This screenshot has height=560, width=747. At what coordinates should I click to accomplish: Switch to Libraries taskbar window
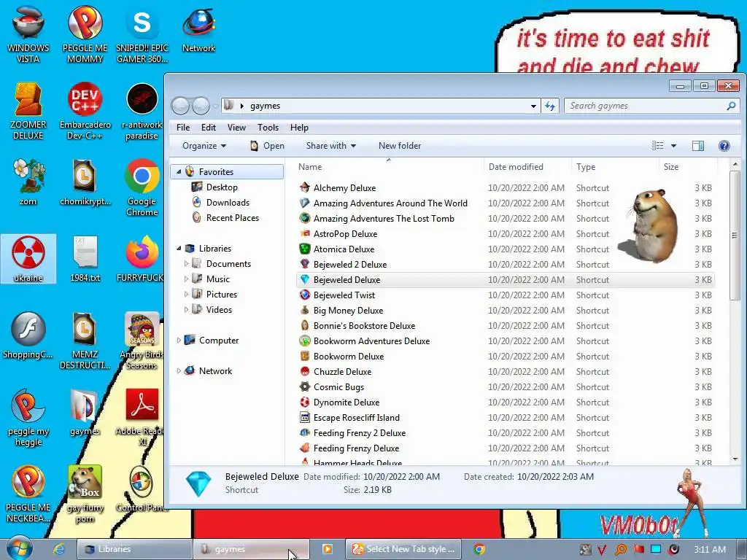point(134,549)
